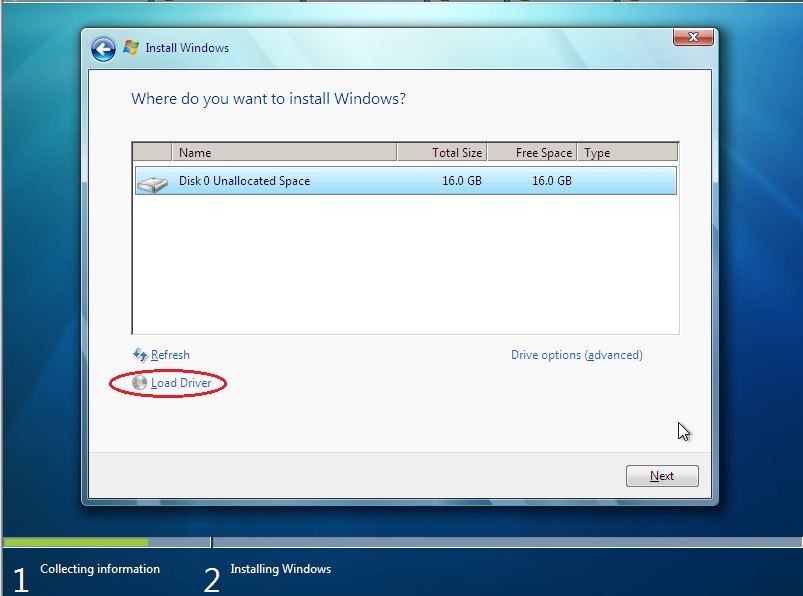Click the Next button

click(662, 476)
